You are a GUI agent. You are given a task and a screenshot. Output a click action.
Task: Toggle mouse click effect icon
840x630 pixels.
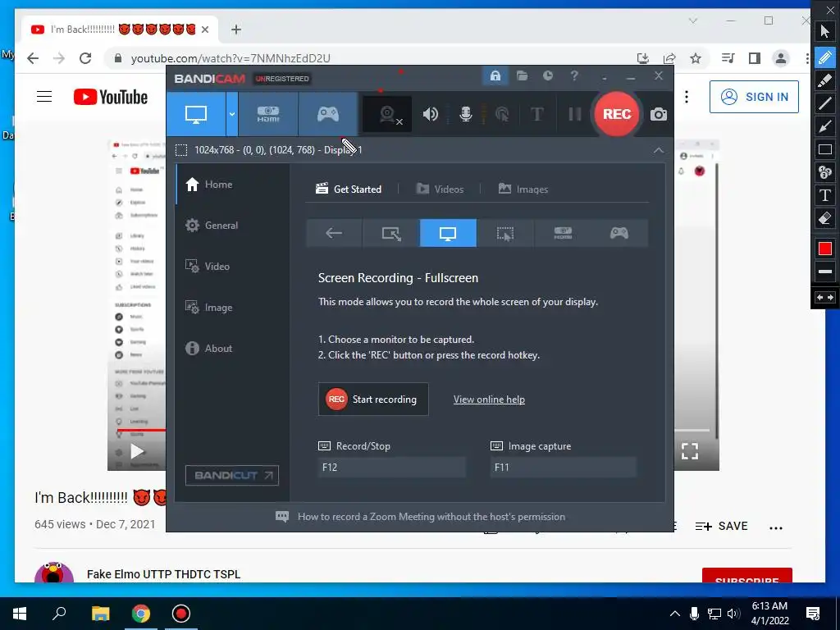click(502, 114)
